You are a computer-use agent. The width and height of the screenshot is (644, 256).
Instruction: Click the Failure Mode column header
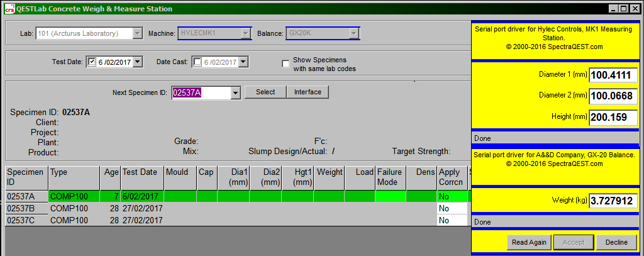click(x=390, y=177)
